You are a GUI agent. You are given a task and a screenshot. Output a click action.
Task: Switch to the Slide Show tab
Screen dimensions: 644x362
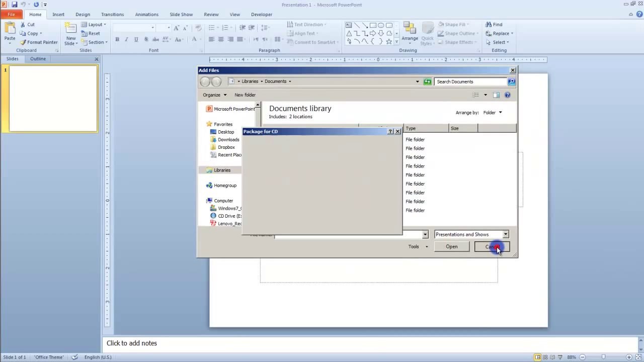point(181,15)
